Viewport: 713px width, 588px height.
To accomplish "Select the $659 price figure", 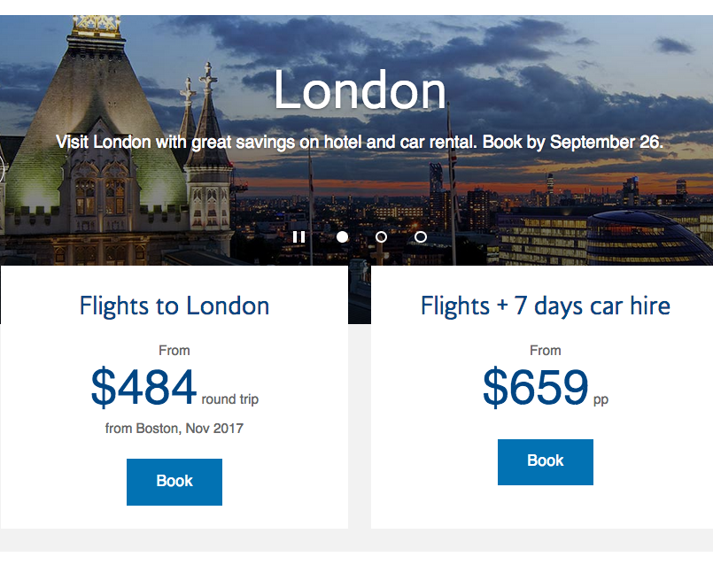I will coord(535,388).
